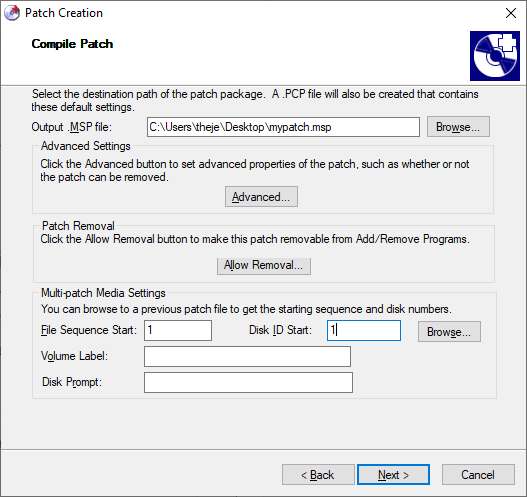Focus the Disk ID Start field
This screenshot has width=527, height=497.
[x=364, y=330]
